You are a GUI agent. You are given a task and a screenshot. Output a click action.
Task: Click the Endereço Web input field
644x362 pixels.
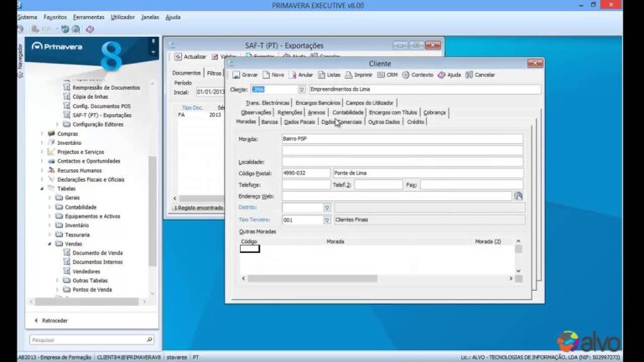(397, 196)
